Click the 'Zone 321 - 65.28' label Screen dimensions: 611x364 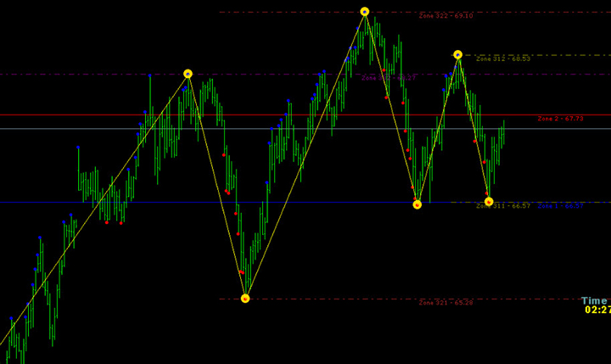pyautogui.click(x=446, y=302)
